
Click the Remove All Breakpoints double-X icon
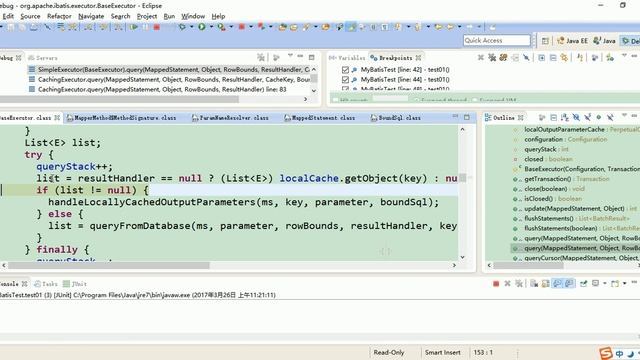pyautogui.click(x=492, y=58)
